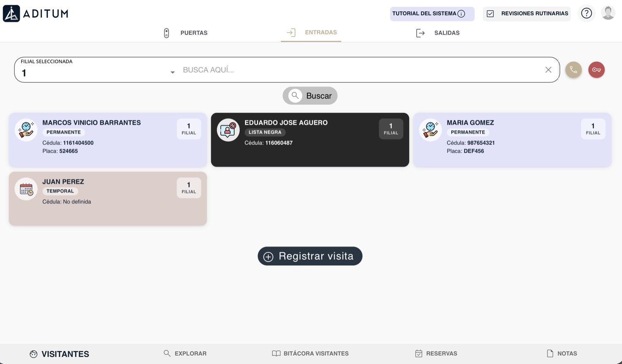
Task: Click the Filial badge on Juan Perez card
Action: click(189, 188)
